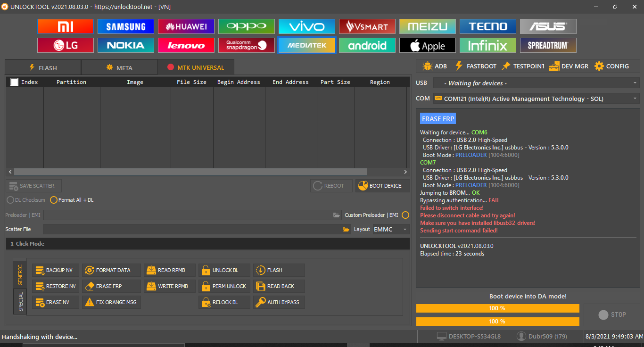The width and height of the screenshot is (644, 347).
Task: Switch to the FLASH tab
Action: click(x=43, y=68)
